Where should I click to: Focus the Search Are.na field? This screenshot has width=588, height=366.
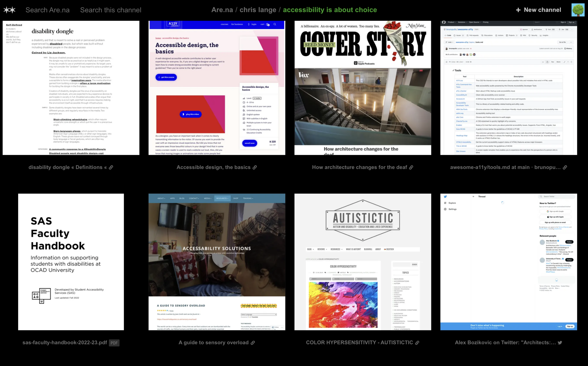[x=47, y=10]
